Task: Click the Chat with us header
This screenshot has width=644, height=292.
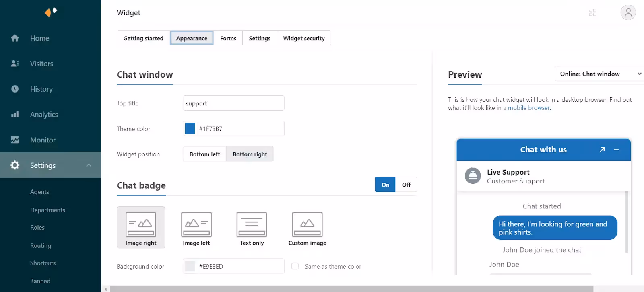Action: tap(543, 150)
